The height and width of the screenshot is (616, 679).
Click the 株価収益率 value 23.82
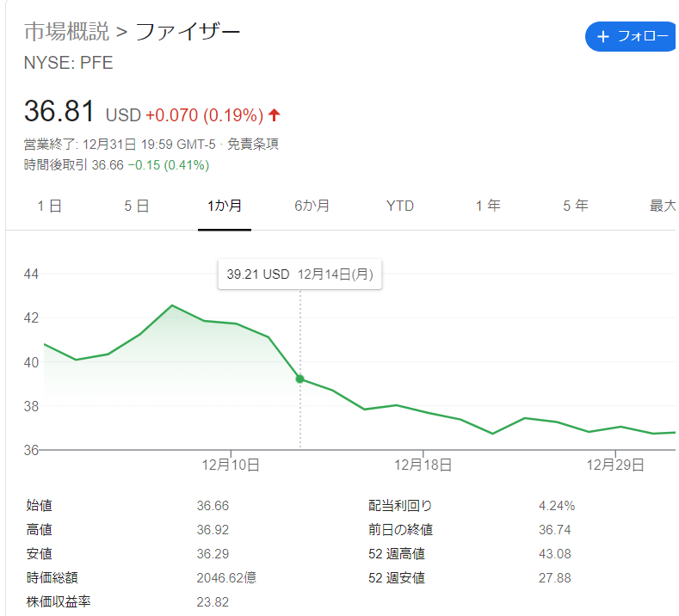[213, 602]
